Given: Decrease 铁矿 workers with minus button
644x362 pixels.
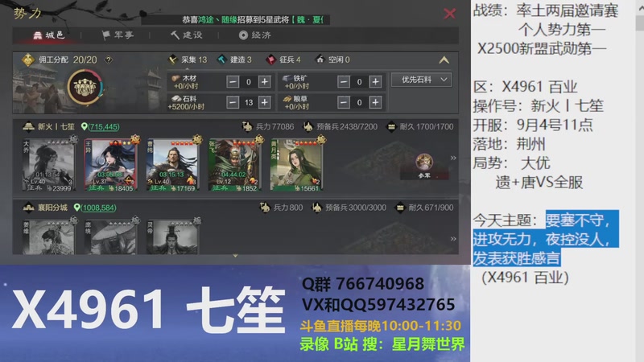Looking at the screenshot, I should (x=344, y=82).
